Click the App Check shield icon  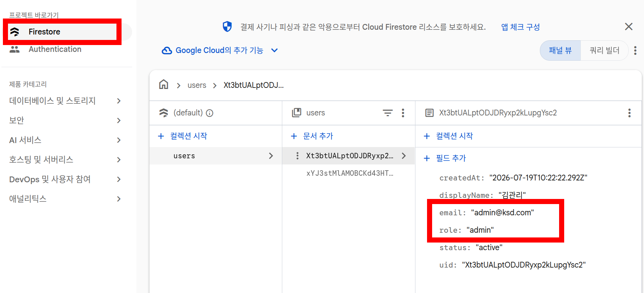point(227,27)
